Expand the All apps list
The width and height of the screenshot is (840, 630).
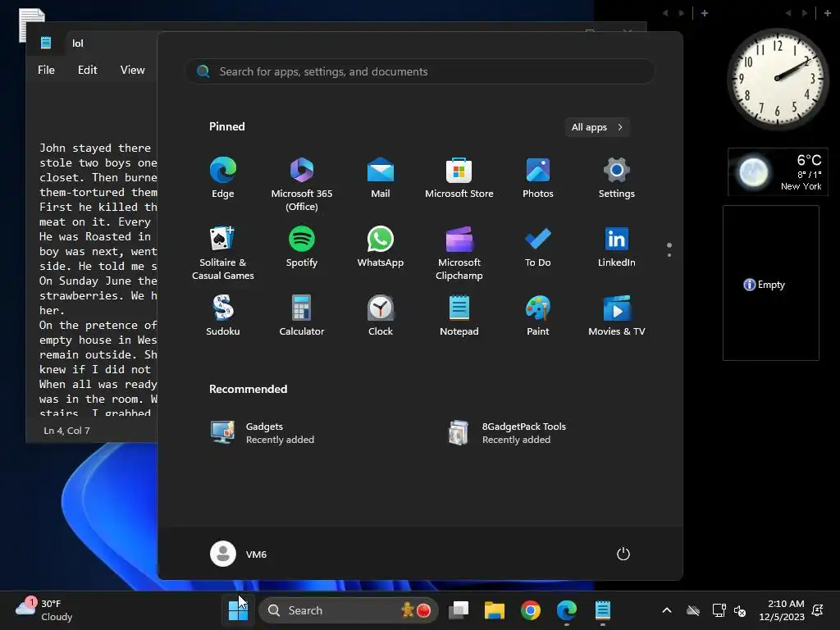coord(597,127)
